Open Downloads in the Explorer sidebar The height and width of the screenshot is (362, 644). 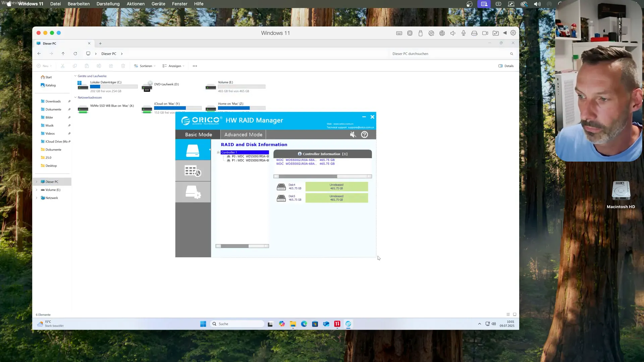53,101
